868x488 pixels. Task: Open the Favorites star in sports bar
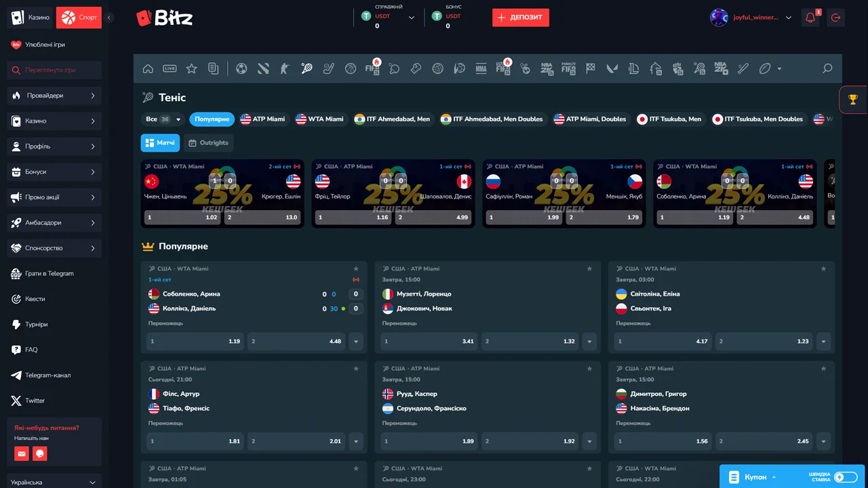[x=191, y=68]
